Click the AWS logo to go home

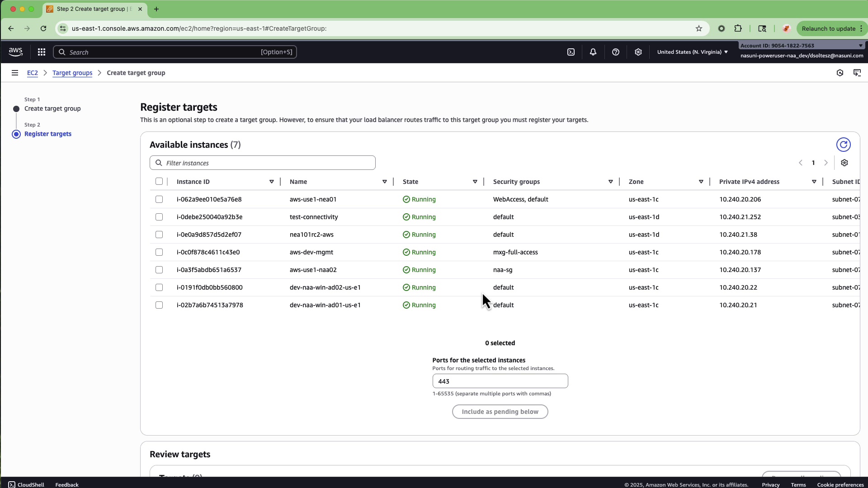pos(15,52)
